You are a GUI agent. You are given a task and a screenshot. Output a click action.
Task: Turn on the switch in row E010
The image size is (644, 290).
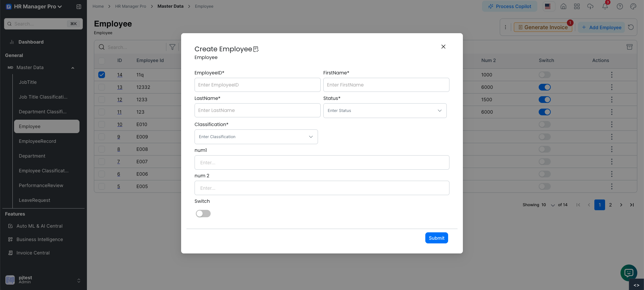[545, 124]
